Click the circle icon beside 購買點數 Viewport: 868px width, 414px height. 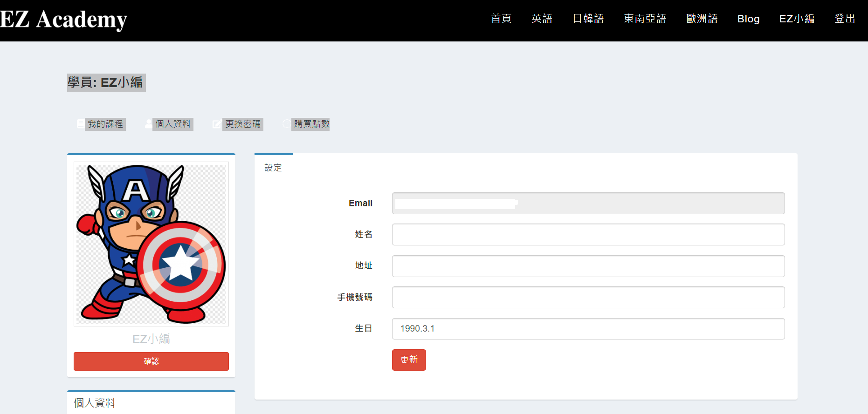coord(286,124)
